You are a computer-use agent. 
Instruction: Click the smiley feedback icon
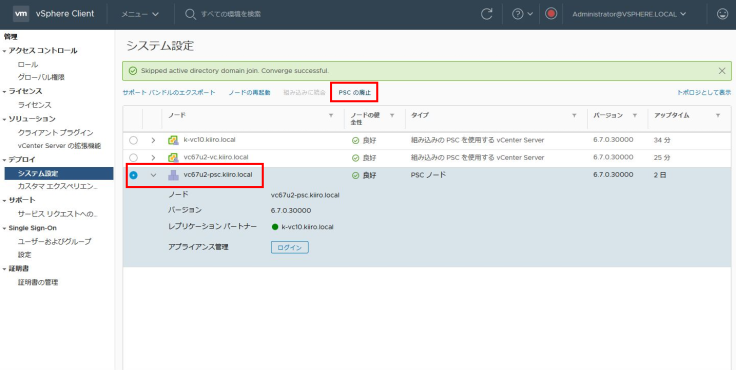click(722, 14)
